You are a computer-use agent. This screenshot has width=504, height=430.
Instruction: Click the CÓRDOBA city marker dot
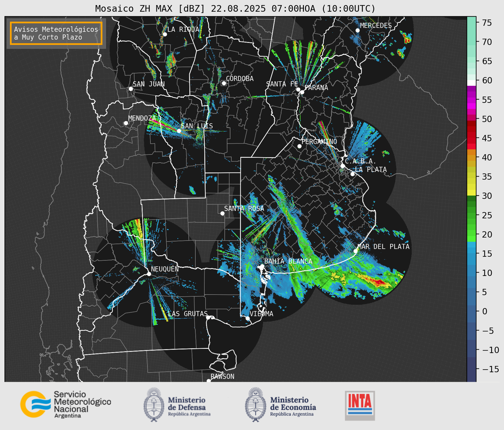(224, 83)
